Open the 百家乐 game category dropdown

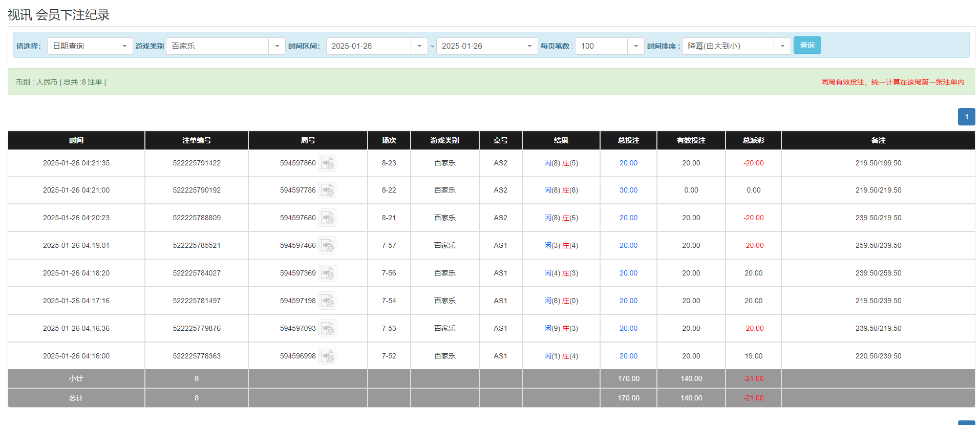pos(276,46)
